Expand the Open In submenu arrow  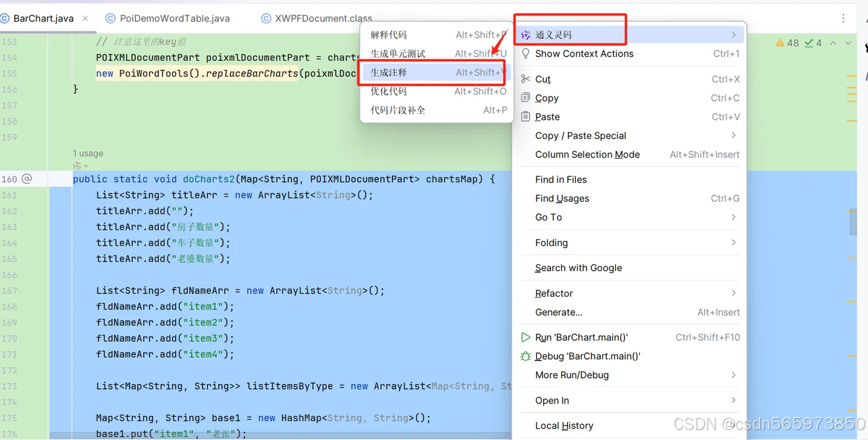(733, 400)
